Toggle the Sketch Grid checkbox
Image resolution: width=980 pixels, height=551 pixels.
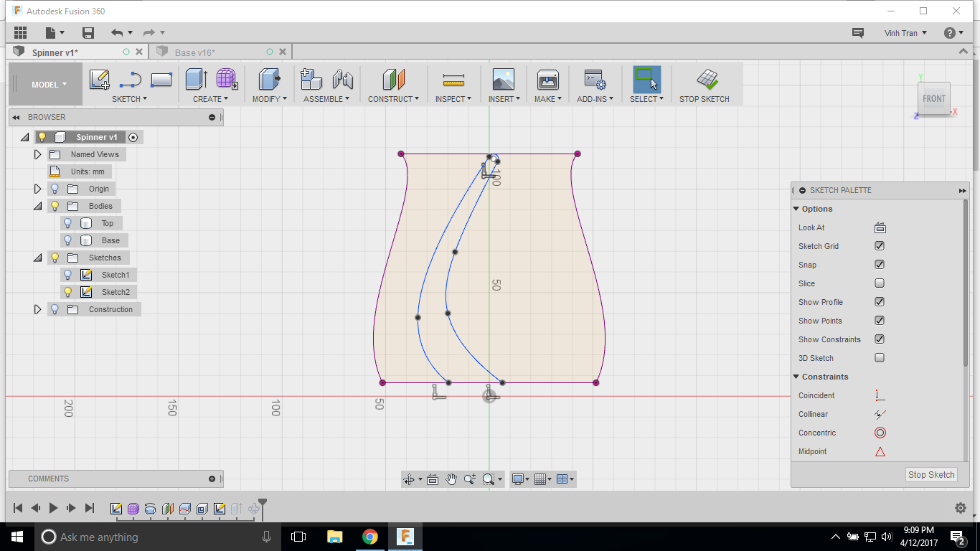coord(880,246)
